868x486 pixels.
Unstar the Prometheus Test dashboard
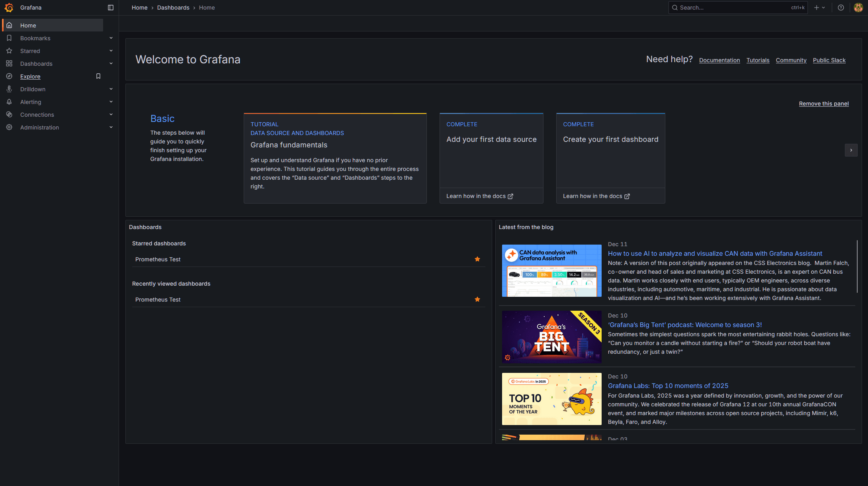pos(477,259)
